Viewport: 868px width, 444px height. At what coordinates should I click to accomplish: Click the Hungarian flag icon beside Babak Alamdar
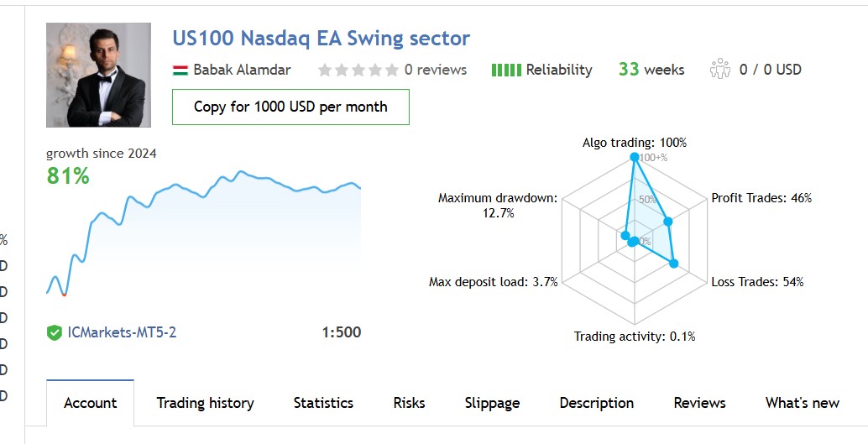[180, 70]
